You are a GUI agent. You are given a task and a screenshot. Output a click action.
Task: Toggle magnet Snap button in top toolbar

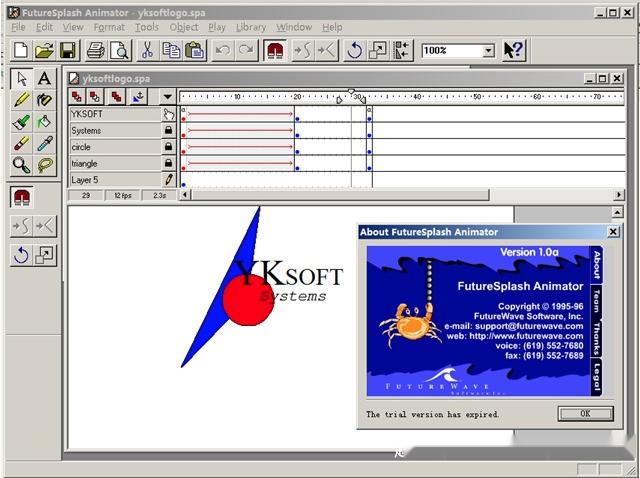[275, 51]
